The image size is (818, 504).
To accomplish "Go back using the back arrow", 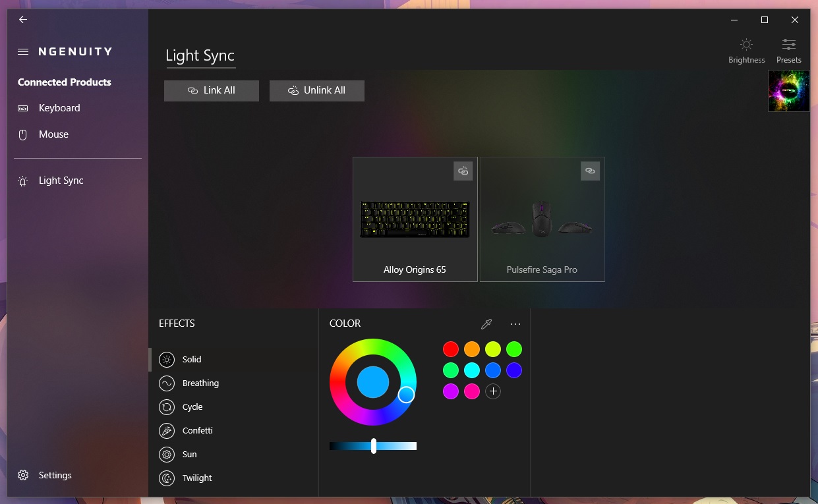I will point(23,20).
